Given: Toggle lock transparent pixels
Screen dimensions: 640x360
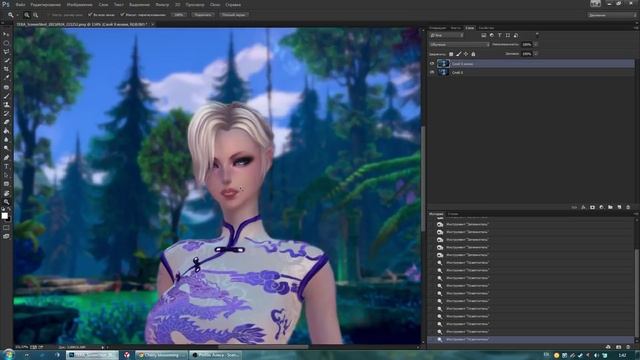Looking at the screenshot, I should click(x=451, y=54).
